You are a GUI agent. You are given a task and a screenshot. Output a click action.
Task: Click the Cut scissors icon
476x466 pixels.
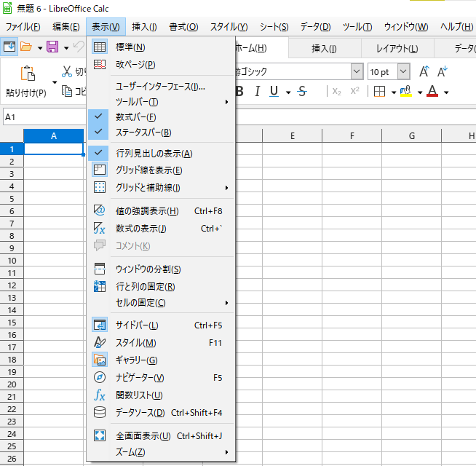66,71
